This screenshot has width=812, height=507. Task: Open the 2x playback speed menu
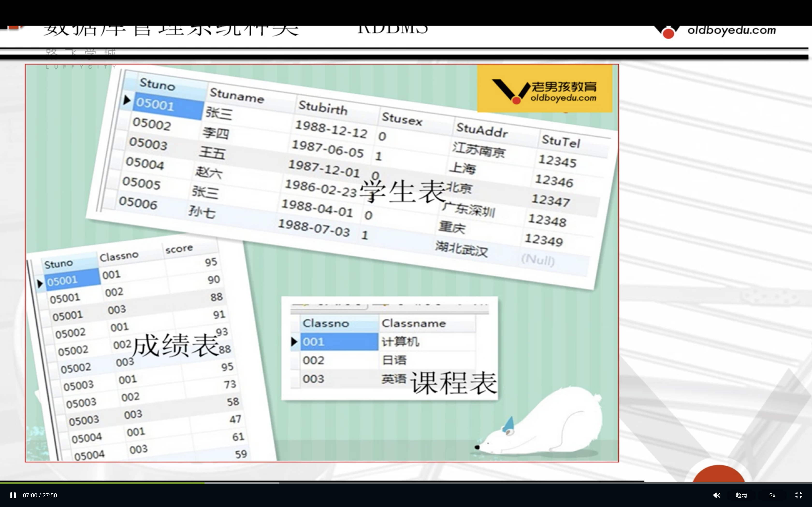click(x=772, y=495)
